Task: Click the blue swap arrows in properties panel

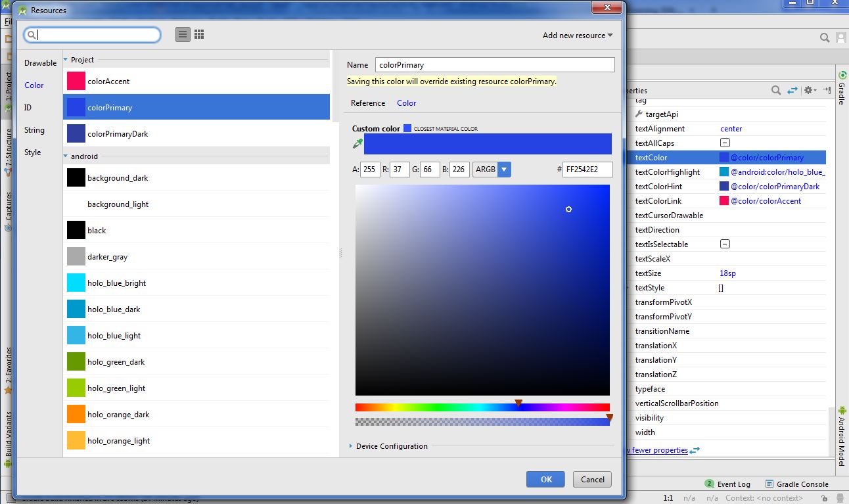Action: (792, 90)
